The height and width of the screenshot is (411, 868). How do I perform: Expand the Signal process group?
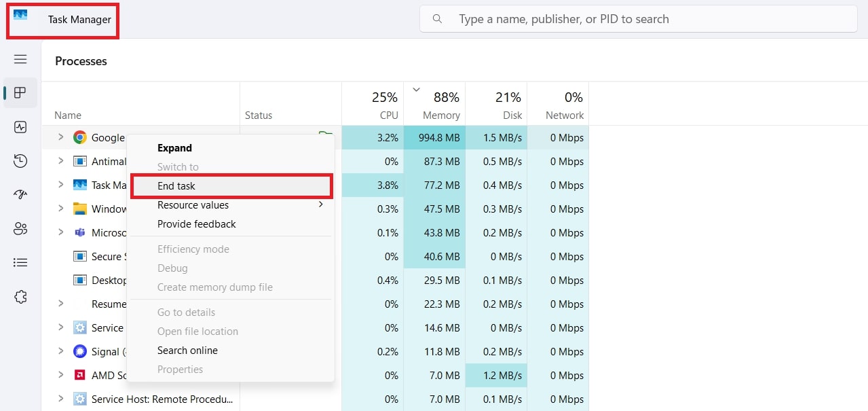pos(60,351)
